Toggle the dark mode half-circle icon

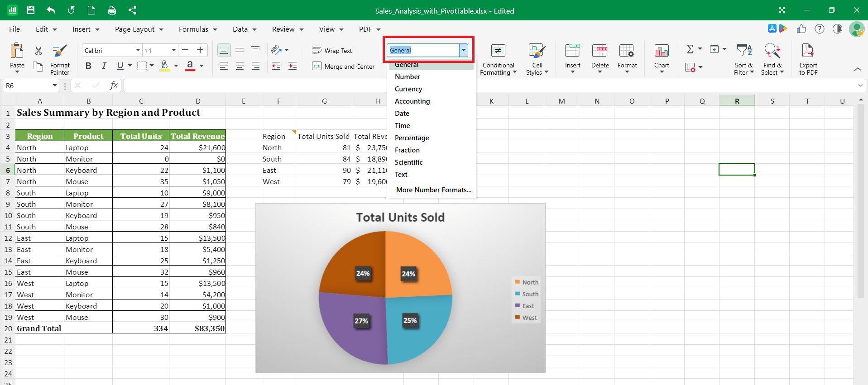pyautogui.click(x=838, y=29)
